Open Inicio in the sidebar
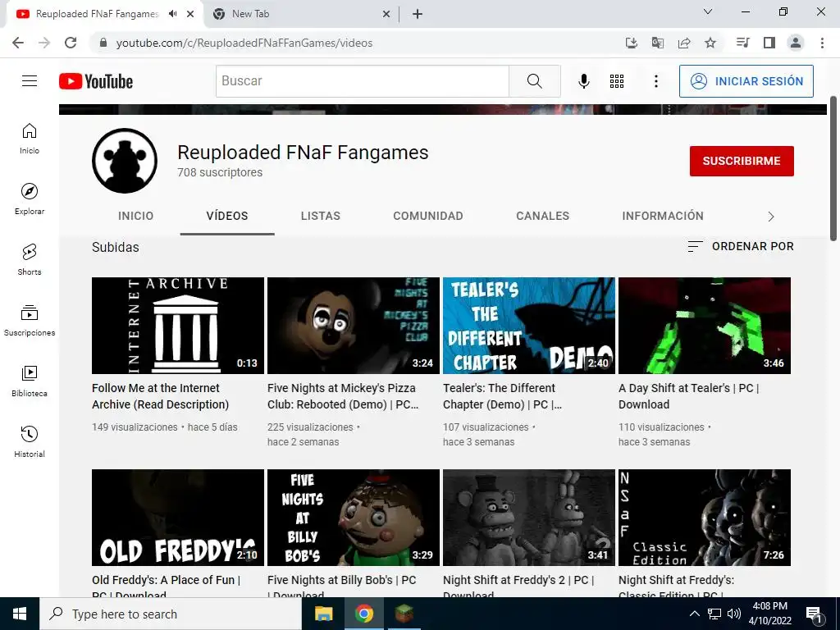The width and height of the screenshot is (840, 630). pyautogui.click(x=30, y=138)
